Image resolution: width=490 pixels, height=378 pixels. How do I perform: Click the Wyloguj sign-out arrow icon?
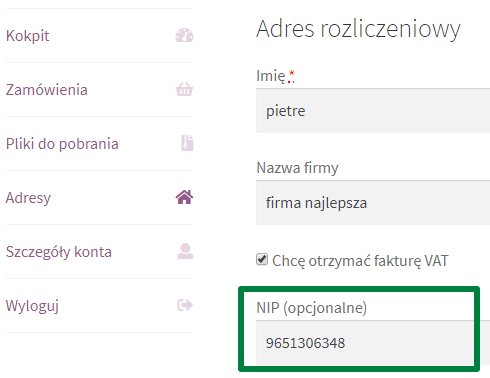pos(185,305)
